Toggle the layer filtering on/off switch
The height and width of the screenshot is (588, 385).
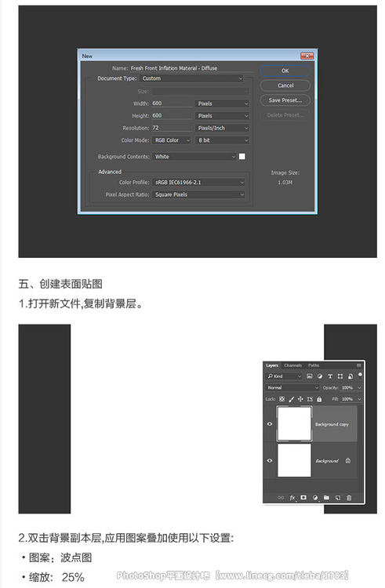coord(360,375)
